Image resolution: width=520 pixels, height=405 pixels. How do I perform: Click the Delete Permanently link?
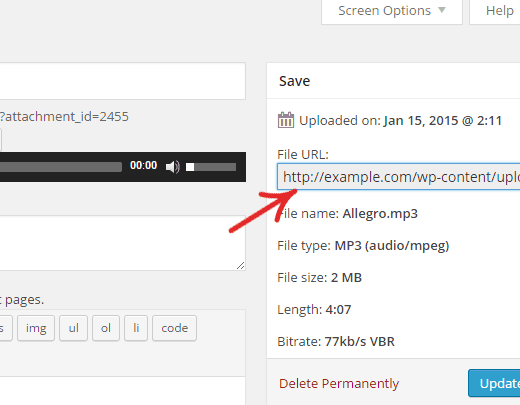click(x=339, y=383)
